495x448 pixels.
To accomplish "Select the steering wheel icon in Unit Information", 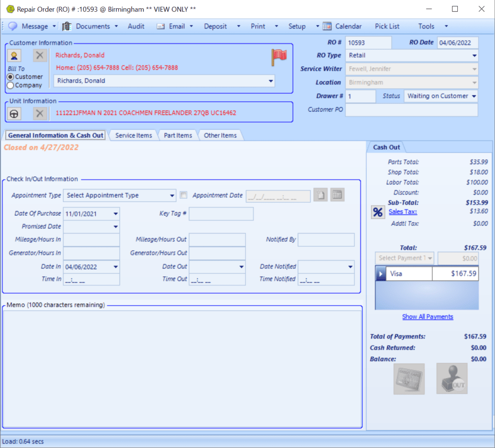I will pyautogui.click(x=13, y=113).
